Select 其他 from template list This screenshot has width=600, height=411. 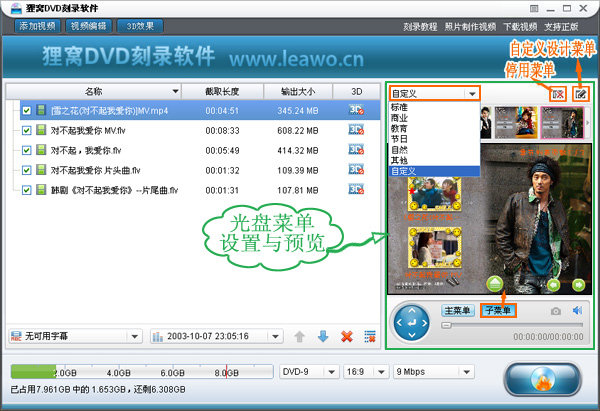434,161
